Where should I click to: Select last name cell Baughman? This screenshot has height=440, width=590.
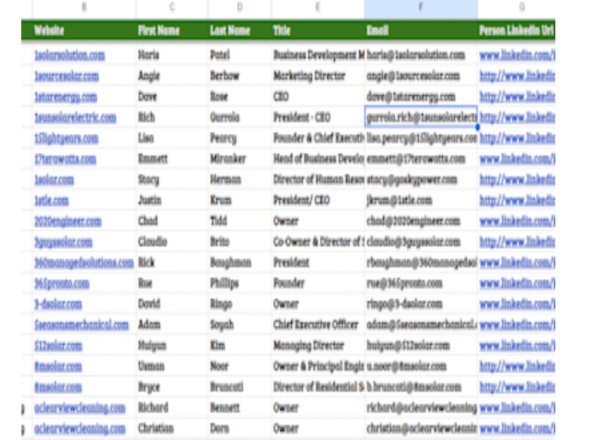[x=239, y=262]
